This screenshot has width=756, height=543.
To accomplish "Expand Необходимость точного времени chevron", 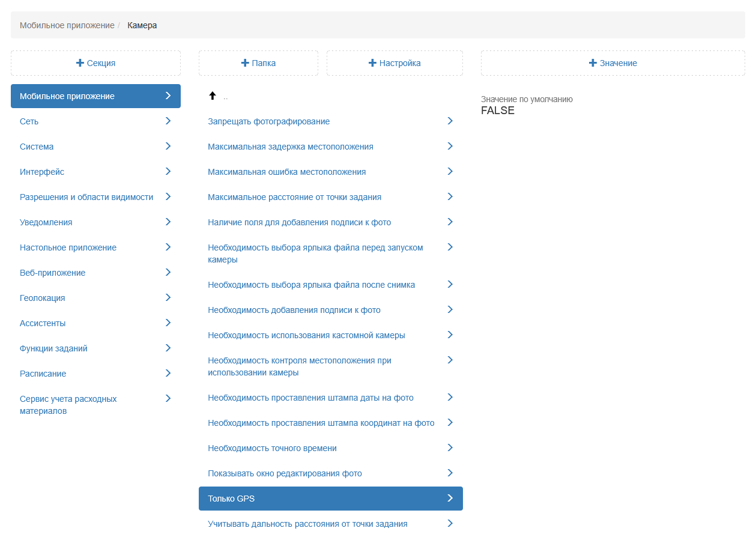I will tap(450, 448).
